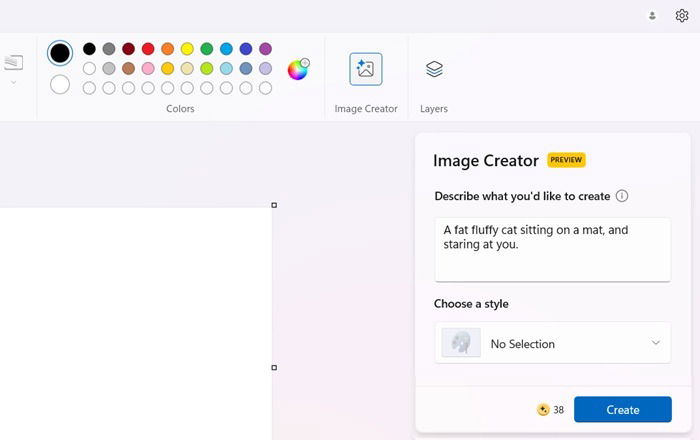
Task: Select the brushes tool icon
Action: click(13, 62)
